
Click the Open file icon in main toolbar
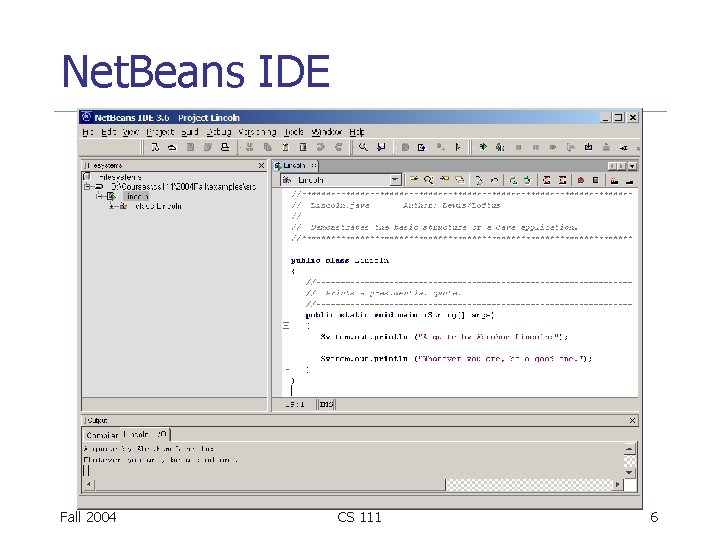(x=172, y=147)
